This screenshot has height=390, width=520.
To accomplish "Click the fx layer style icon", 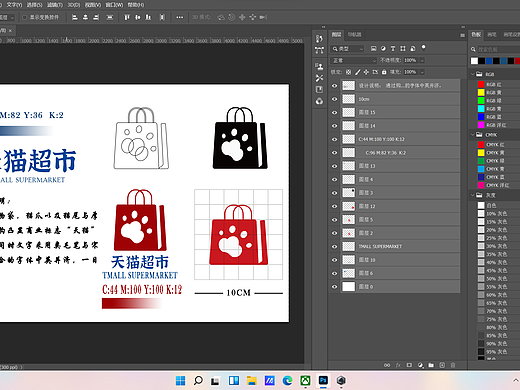I will (398, 365).
